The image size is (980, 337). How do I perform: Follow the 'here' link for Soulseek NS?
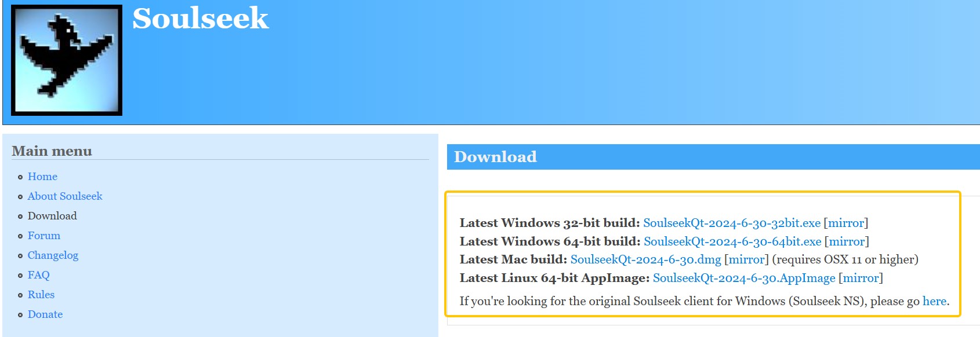point(934,301)
